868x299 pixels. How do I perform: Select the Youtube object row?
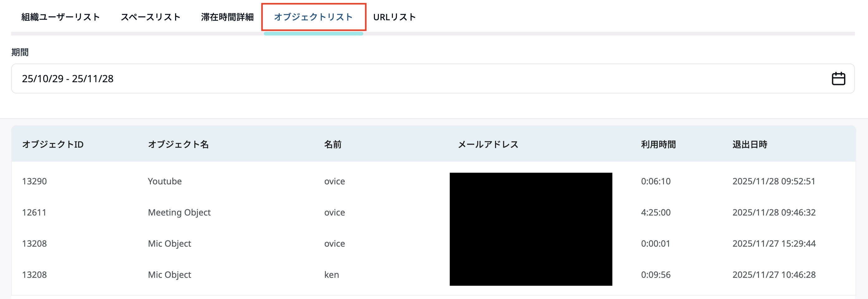(x=165, y=181)
